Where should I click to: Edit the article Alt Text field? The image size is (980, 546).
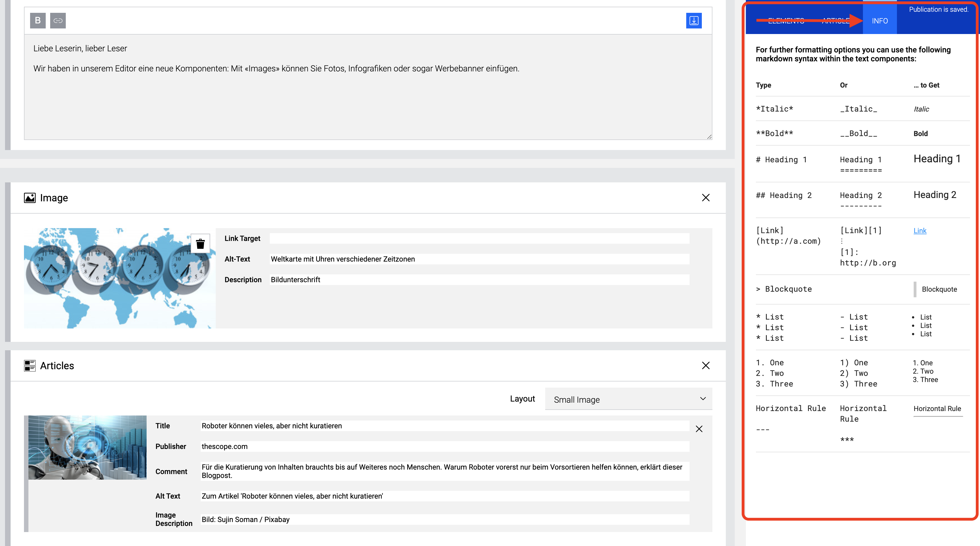pyautogui.click(x=445, y=496)
